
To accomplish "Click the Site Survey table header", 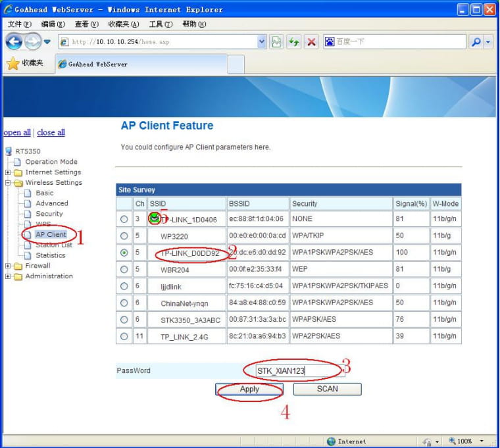I will [289, 189].
